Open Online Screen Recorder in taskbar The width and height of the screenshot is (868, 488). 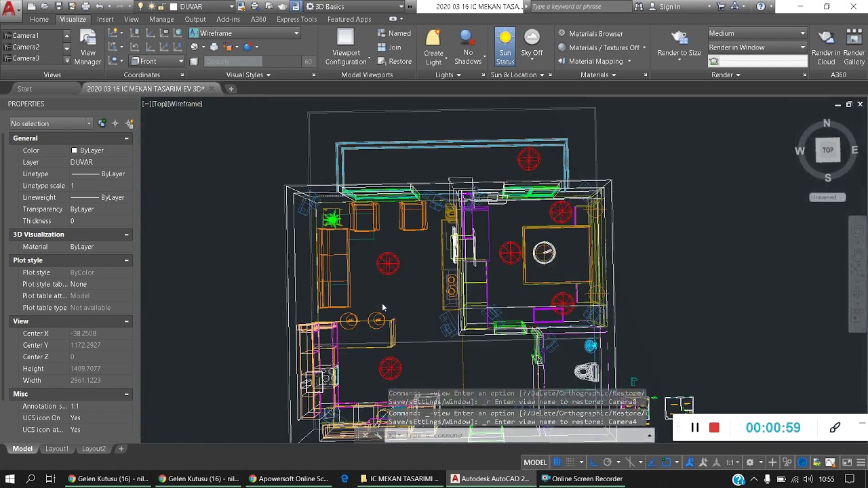[x=582, y=479]
